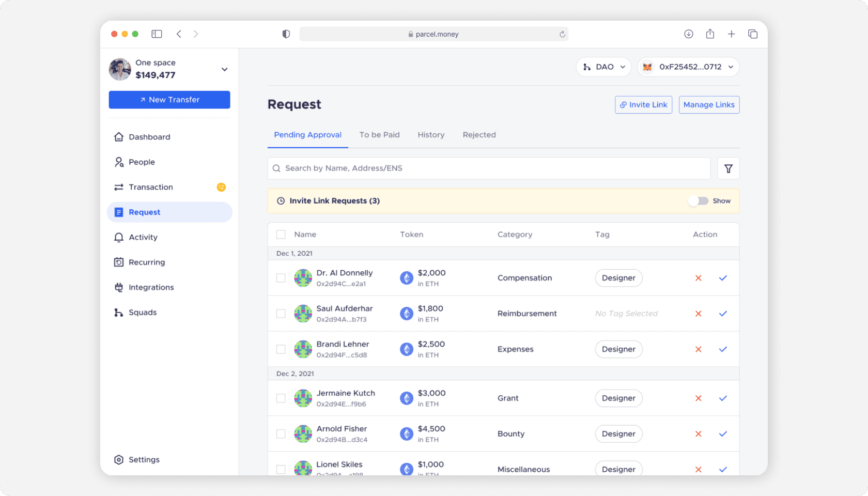
Task: Click the One space profile avatar
Action: [x=120, y=69]
